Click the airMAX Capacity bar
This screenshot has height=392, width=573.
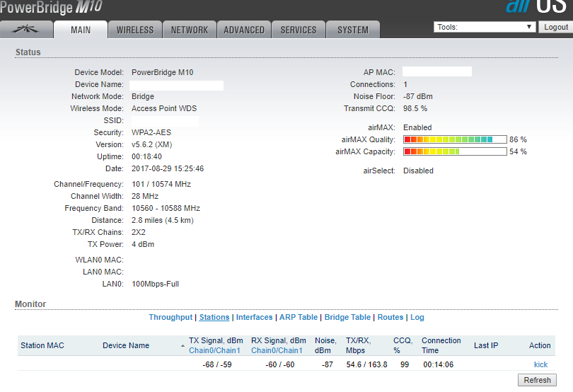pos(455,151)
